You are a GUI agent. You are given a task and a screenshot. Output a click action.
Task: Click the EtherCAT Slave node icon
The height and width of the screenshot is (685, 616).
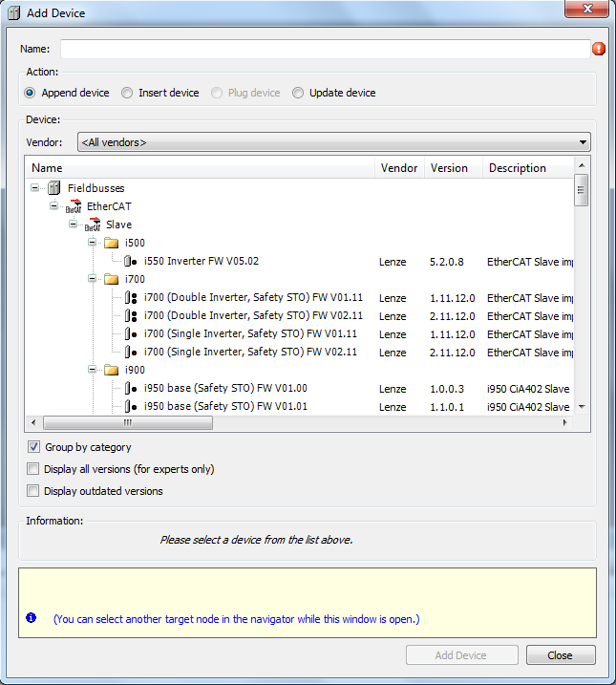(x=93, y=225)
